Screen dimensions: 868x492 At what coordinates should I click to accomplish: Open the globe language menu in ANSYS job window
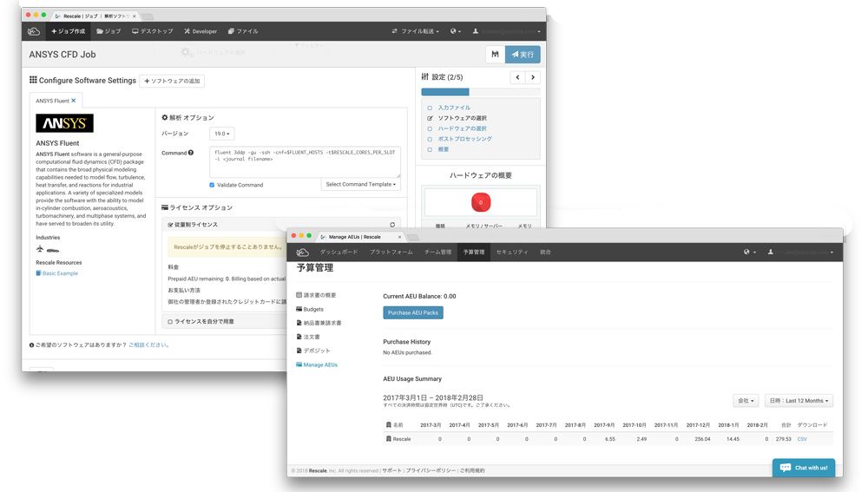coord(455,31)
